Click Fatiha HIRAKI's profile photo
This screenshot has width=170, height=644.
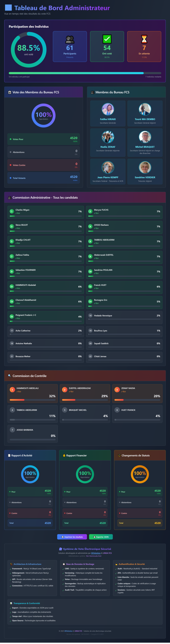pos(108,109)
